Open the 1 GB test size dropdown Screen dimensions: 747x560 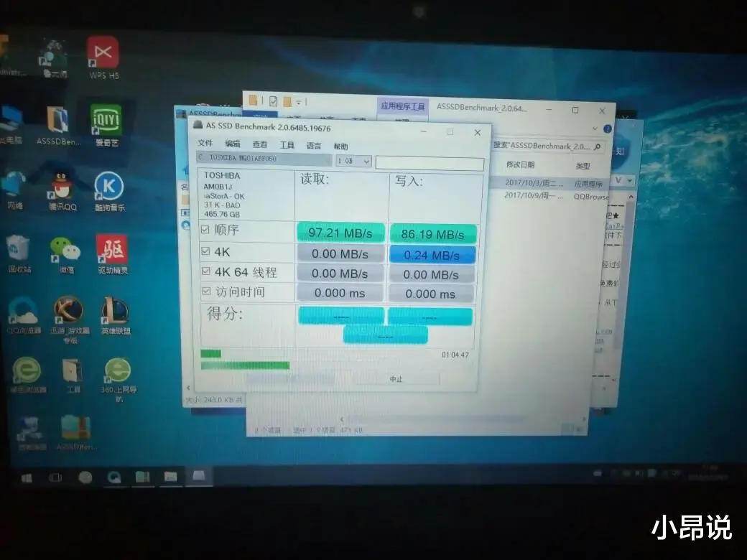(353, 161)
